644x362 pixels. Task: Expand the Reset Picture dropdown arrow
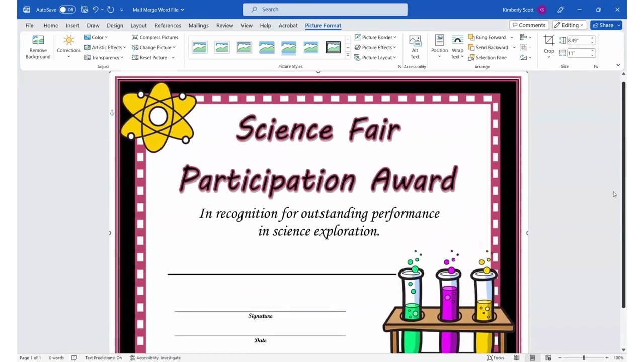[x=173, y=57]
